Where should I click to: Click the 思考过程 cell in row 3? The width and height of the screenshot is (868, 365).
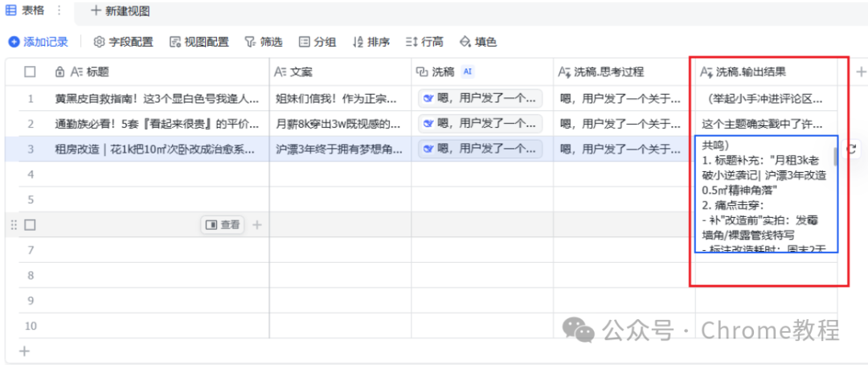tap(624, 149)
